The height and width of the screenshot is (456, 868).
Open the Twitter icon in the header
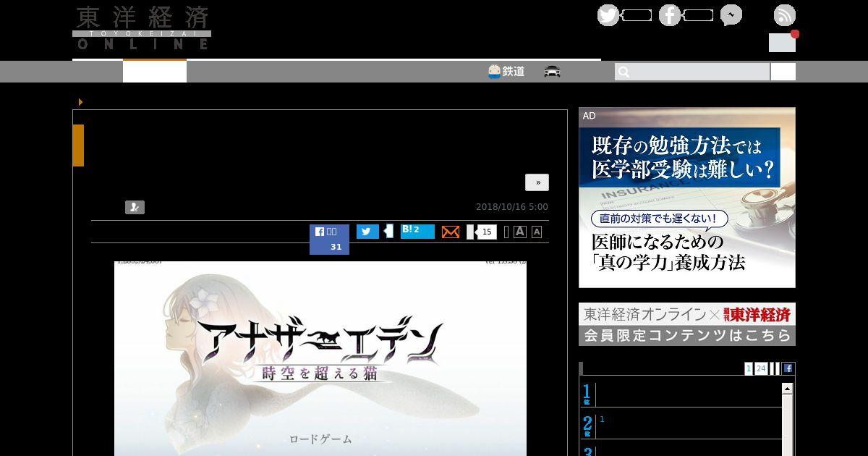click(x=608, y=15)
